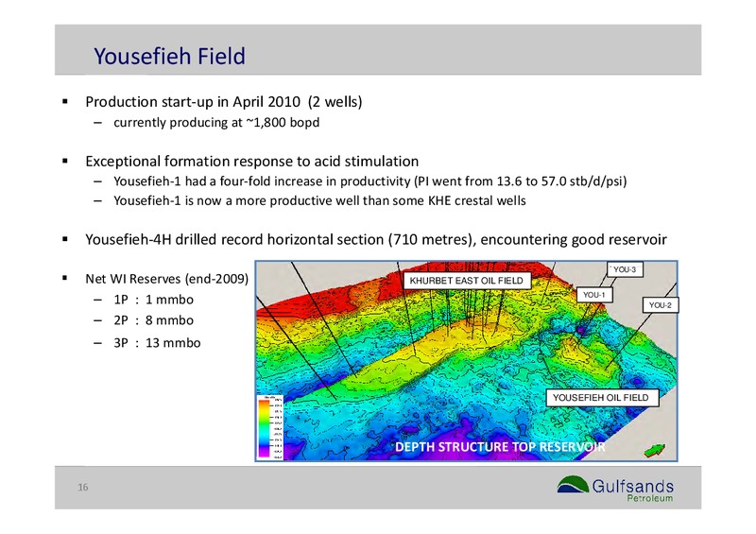Click the KHURBET EAST OIL FIELD label
This screenshot has width=756, height=534.
[x=466, y=281]
